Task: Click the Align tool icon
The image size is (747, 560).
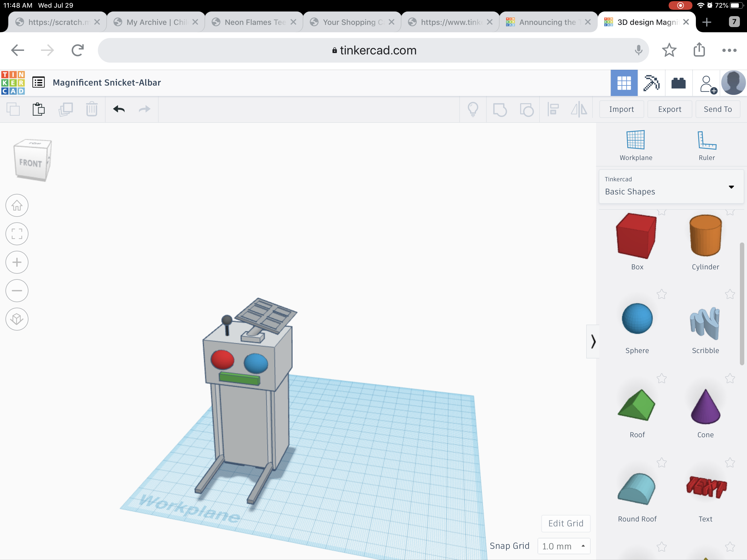Action: pos(553,109)
